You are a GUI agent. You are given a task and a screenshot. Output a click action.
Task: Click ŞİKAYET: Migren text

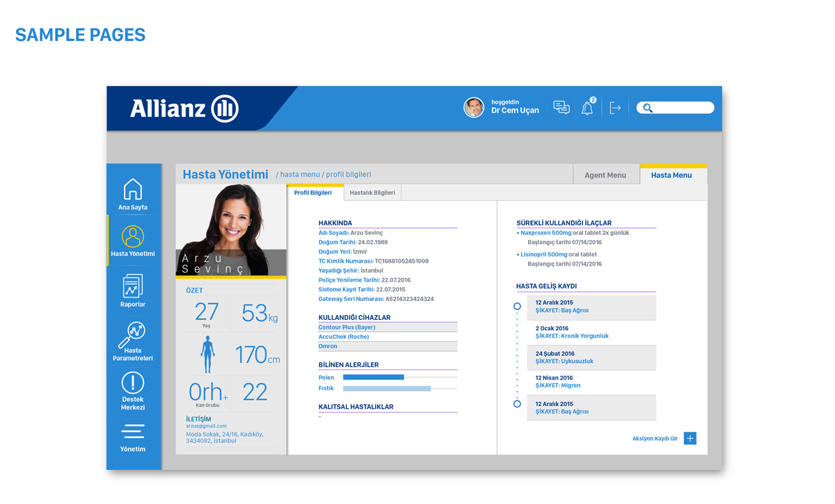[558, 386]
